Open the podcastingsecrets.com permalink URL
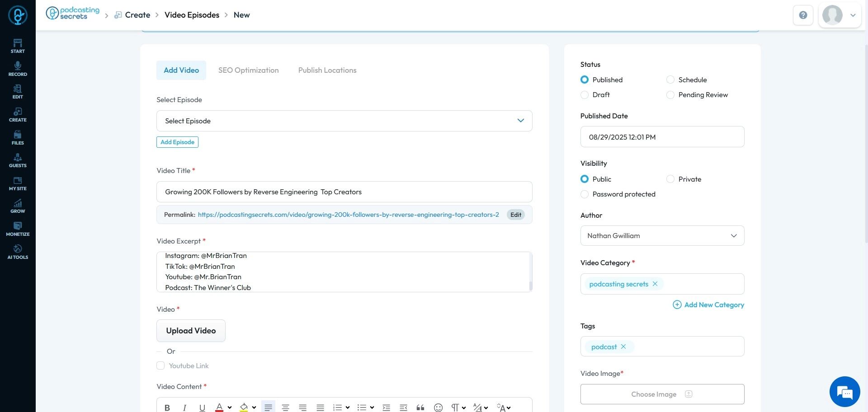Image resolution: width=868 pixels, height=412 pixels. (349, 215)
